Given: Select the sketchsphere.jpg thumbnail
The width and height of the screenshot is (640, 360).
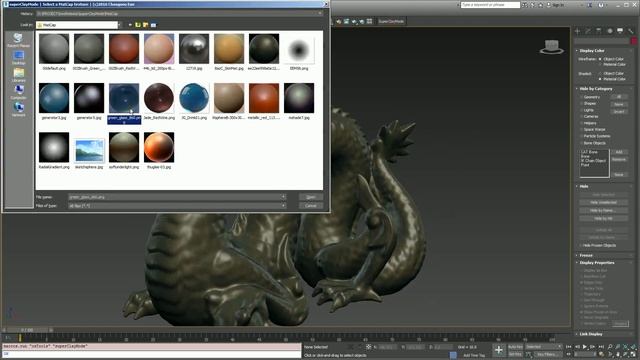Looking at the screenshot, I should [89, 151].
